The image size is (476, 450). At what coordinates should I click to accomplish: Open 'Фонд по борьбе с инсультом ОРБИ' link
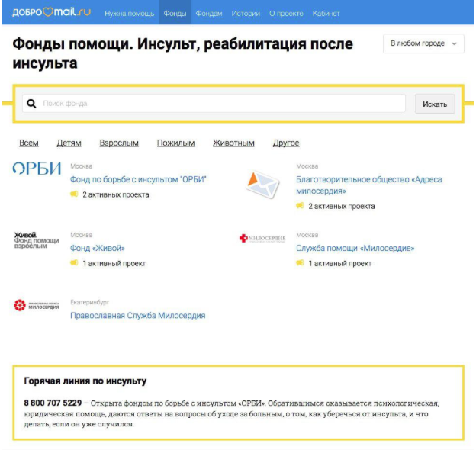point(138,179)
